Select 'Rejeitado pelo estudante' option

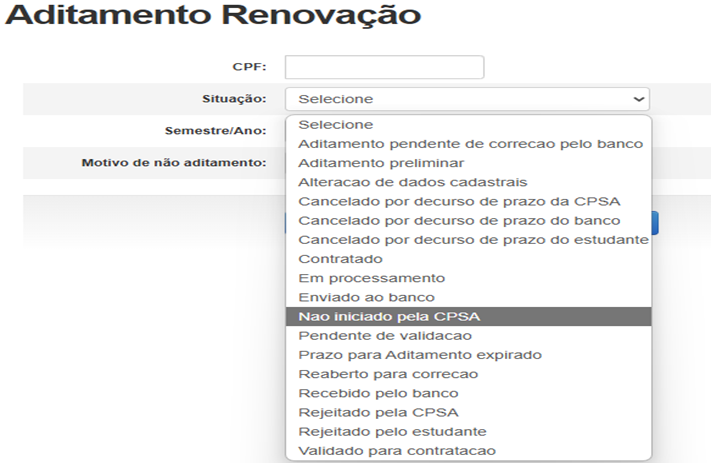pos(392,431)
